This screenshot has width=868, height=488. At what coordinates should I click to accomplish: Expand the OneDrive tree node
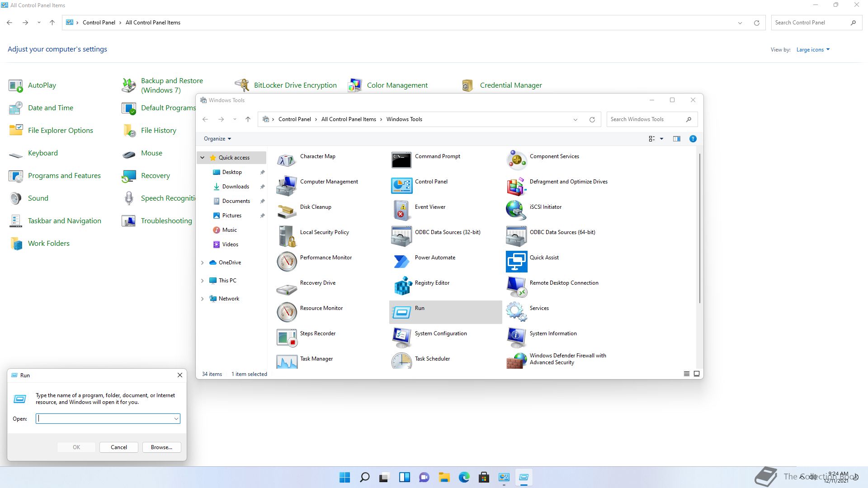tap(202, 263)
